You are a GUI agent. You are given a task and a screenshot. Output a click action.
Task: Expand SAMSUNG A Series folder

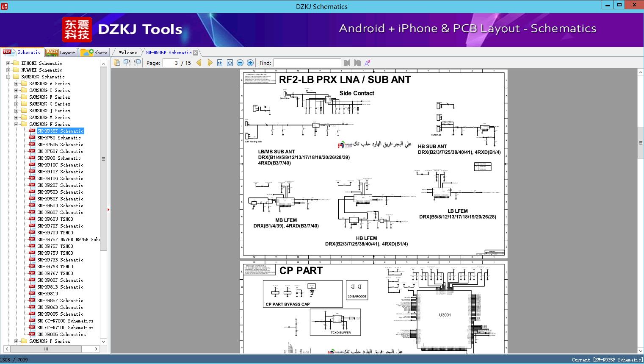[x=16, y=83]
